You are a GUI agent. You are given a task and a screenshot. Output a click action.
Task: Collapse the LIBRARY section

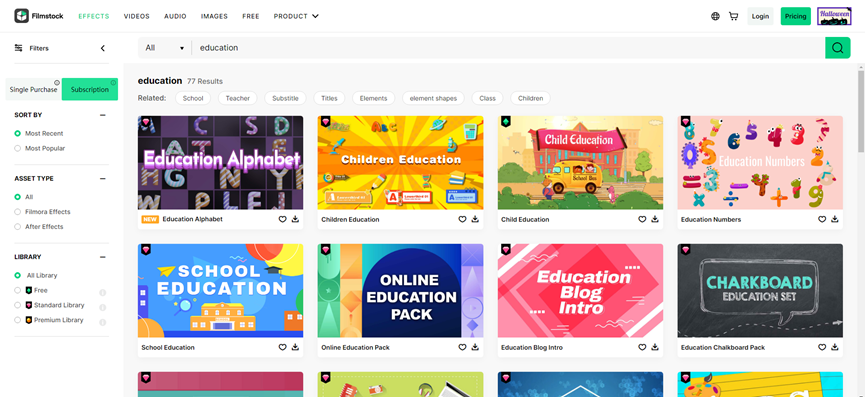coord(103,257)
